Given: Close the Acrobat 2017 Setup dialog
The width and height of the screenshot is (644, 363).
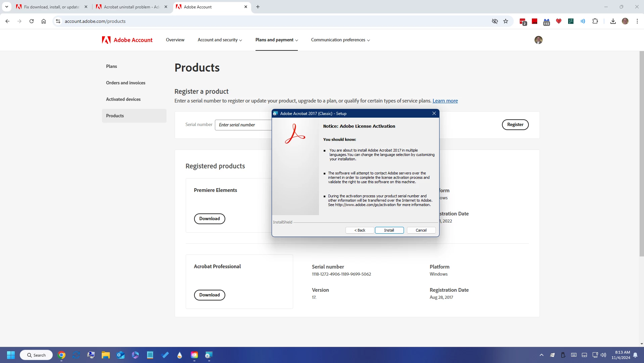Looking at the screenshot, I should pyautogui.click(x=434, y=113).
